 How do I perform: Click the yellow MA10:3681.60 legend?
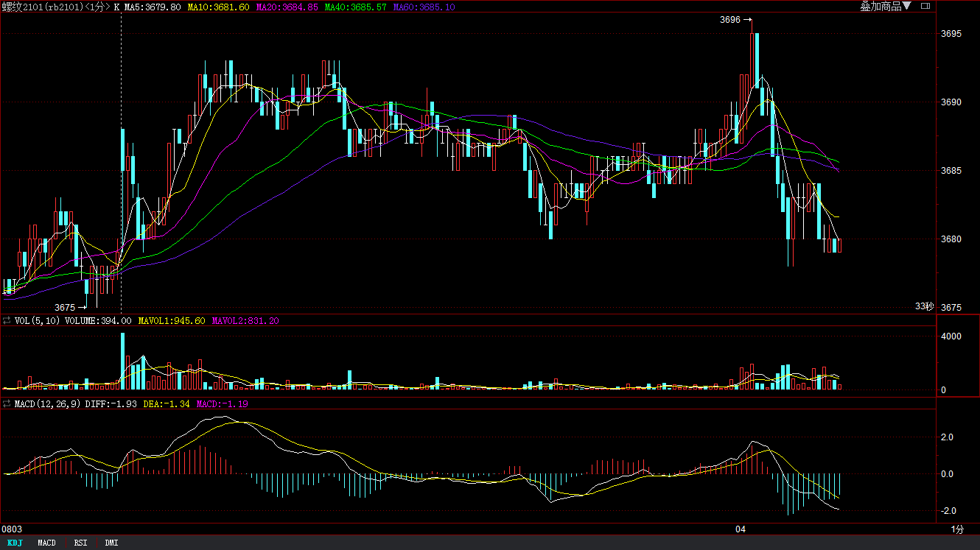[x=218, y=7]
